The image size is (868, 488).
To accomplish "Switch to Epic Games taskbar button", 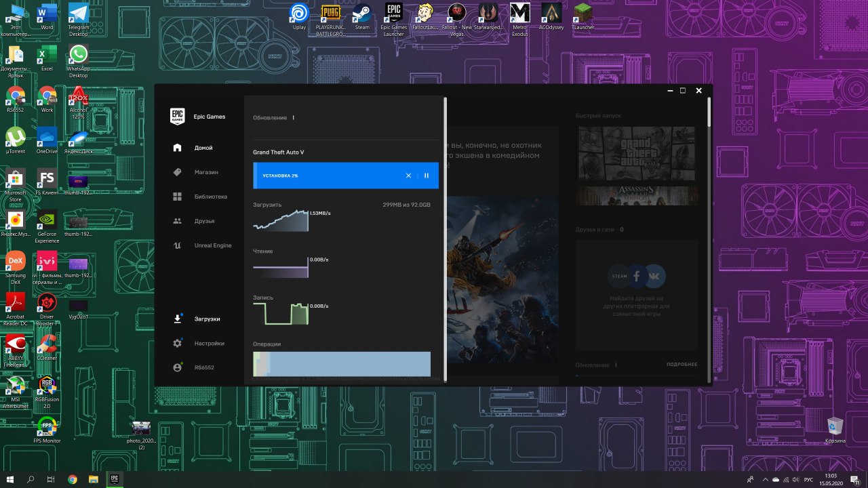I will (114, 479).
